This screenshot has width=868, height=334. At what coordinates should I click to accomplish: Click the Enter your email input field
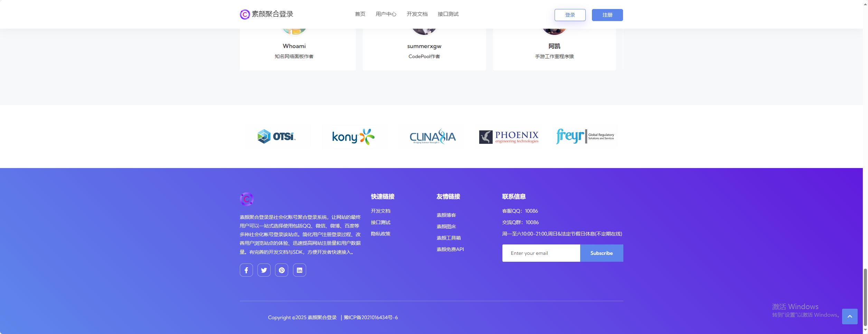tap(541, 253)
